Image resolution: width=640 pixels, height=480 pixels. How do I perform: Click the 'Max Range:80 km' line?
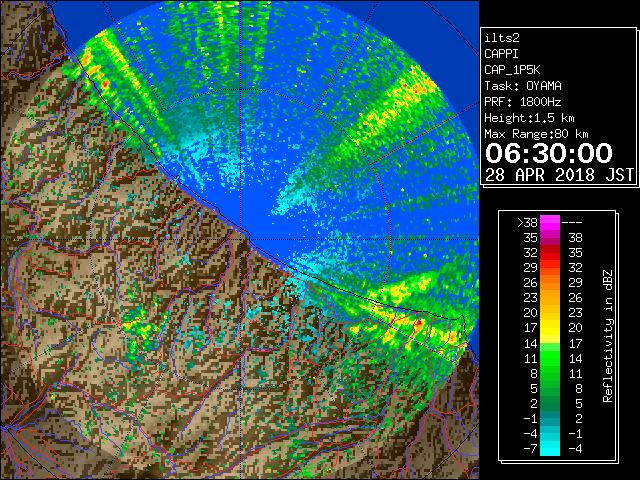click(x=536, y=134)
